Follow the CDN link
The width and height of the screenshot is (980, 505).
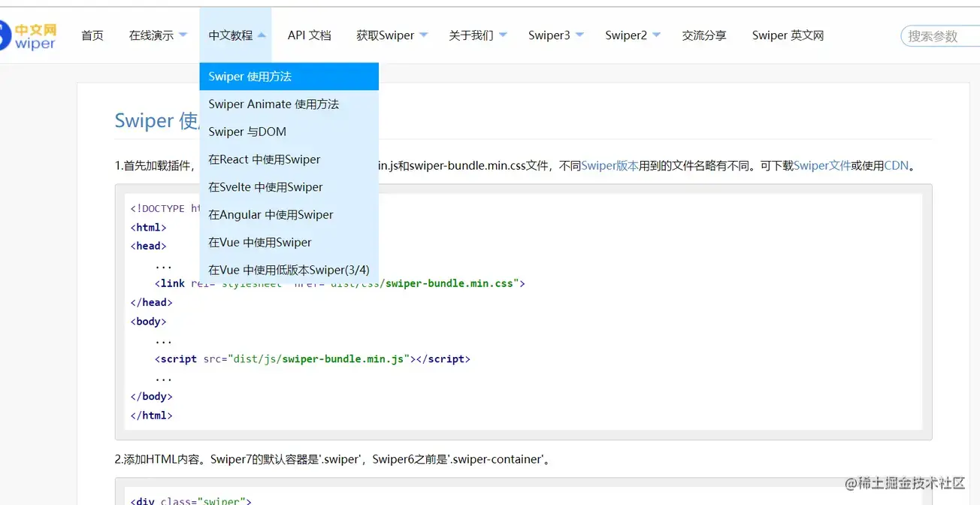click(x=897, y=165)
